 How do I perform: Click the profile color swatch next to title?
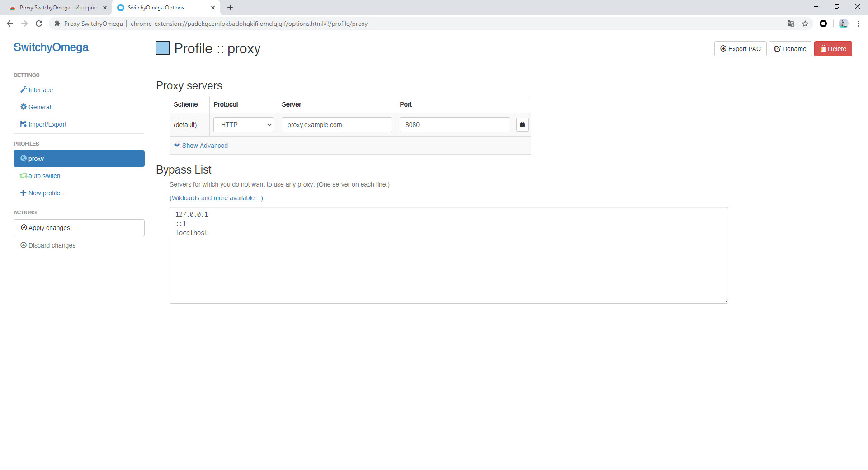(163, 48)
